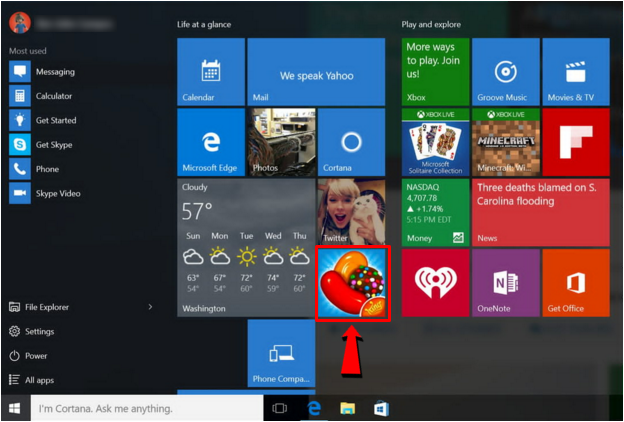Open the Candy Crush Soda tile
Image resolution: width=624 pixels, height=422 pixels.
[351, 284]
